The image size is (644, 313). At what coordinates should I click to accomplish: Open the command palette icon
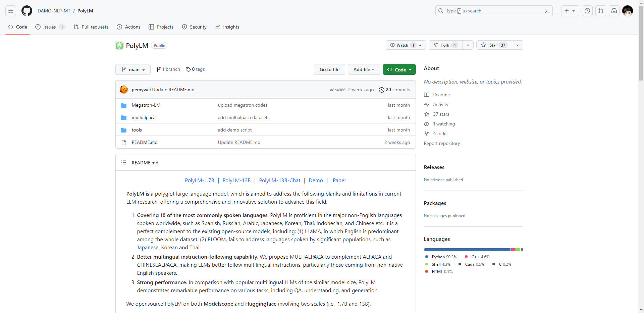[x=547, y=11]
